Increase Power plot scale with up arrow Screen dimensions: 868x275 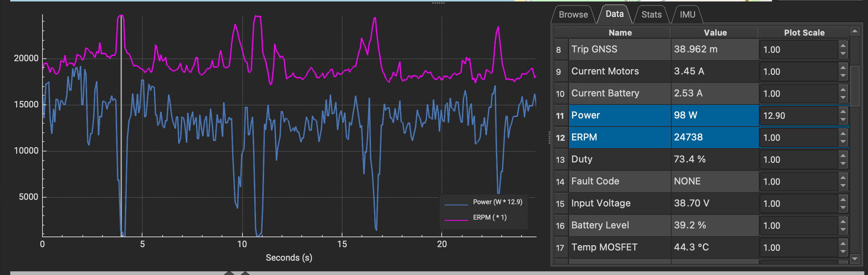click(843, 111)
